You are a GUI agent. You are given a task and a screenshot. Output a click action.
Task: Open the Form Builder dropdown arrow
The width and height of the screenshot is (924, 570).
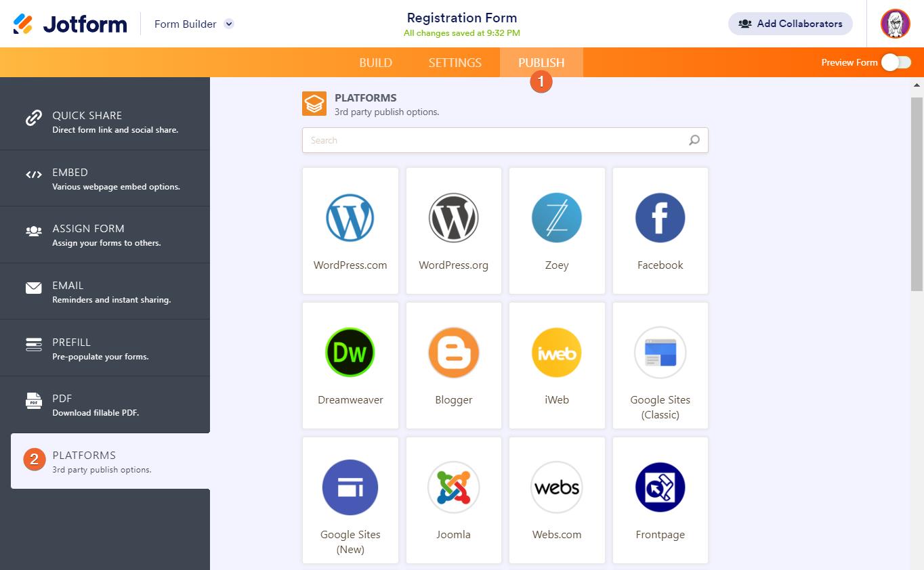229,24
